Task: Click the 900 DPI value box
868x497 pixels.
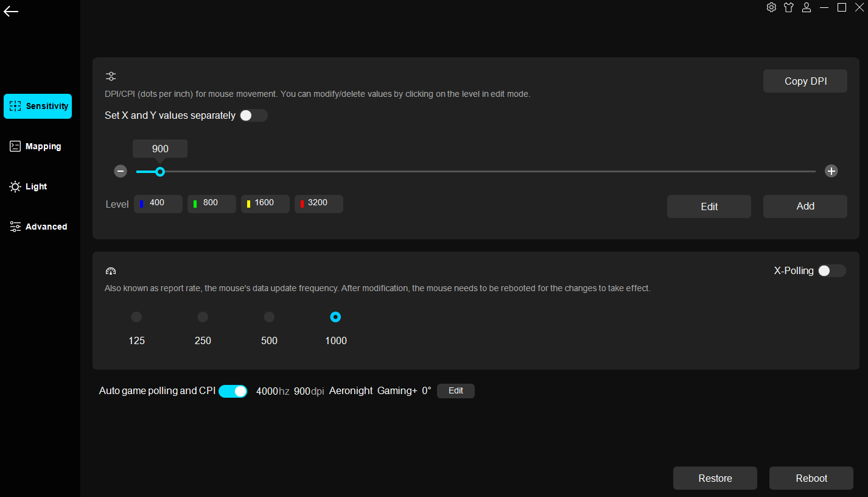Action: tap(160, 149)
